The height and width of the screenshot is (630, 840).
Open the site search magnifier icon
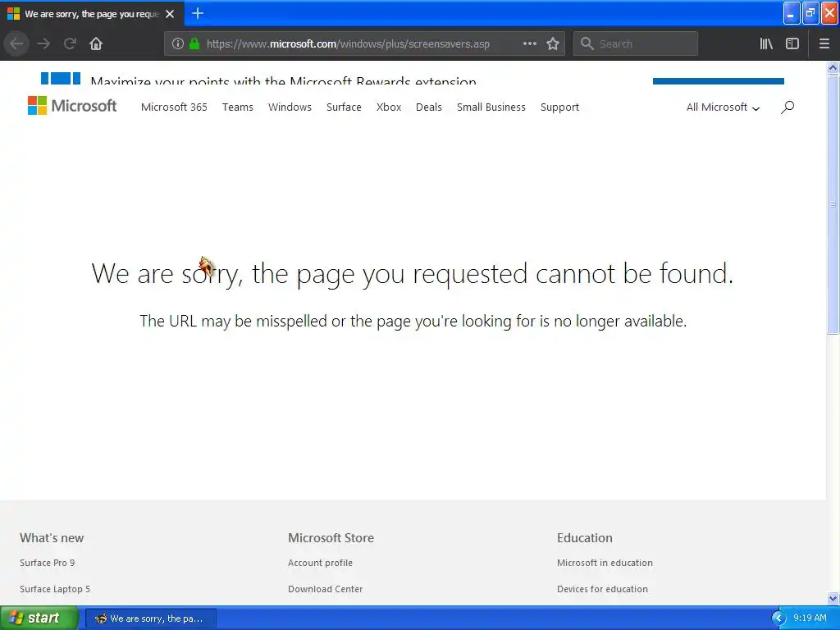[x=787, y=107]
